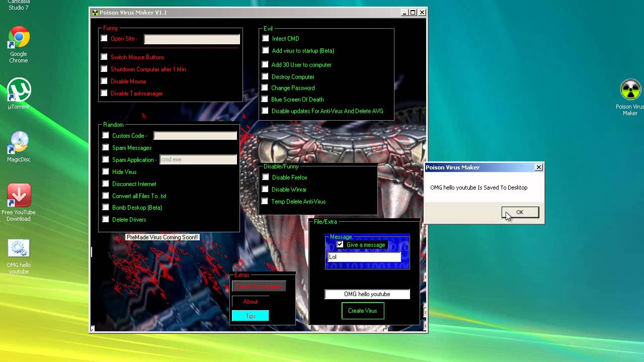Open the Google Chrome desktop icon
Screen dimensions: 644x362
pos(19,44)
